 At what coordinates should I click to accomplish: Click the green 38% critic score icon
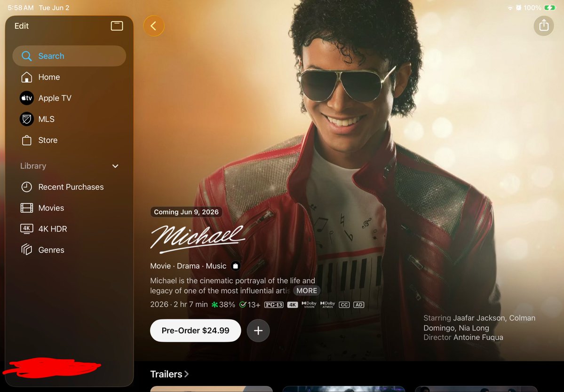tap(215, 305)
